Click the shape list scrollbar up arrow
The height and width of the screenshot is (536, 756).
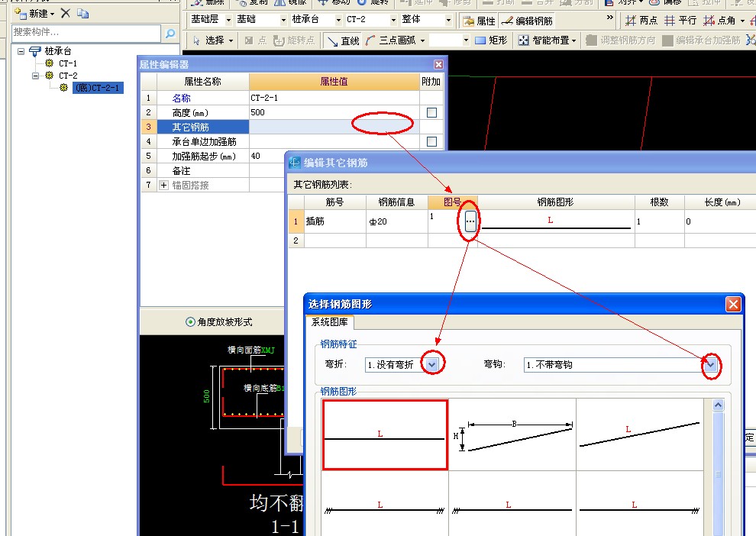click(x=718, y=405)
